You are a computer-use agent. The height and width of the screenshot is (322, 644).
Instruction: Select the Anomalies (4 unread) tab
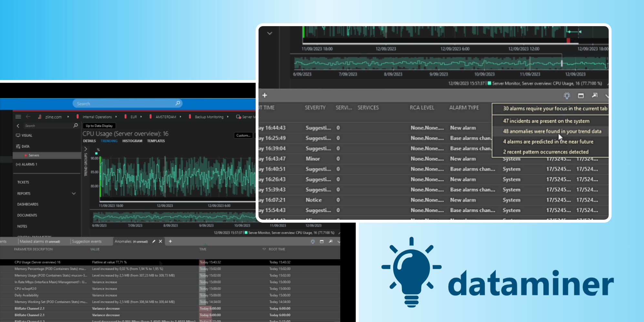click(131, 241)
